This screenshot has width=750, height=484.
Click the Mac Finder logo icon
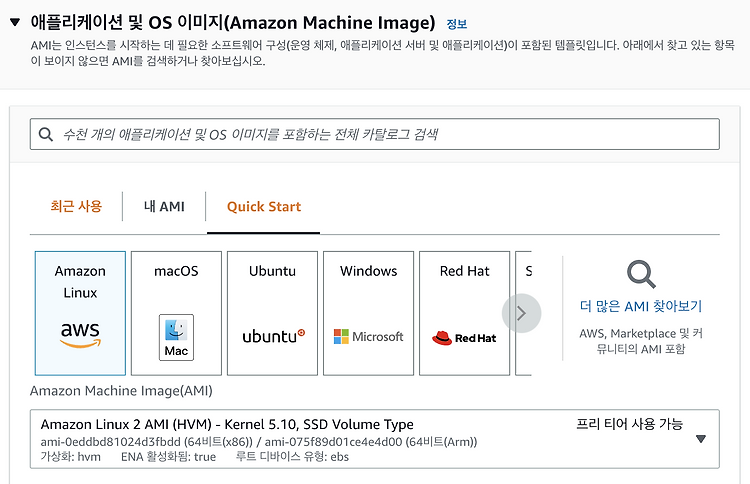point(176,337)
